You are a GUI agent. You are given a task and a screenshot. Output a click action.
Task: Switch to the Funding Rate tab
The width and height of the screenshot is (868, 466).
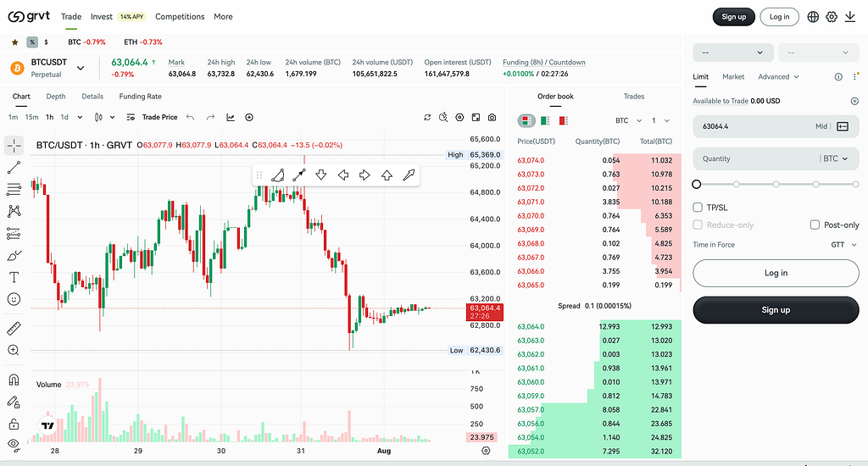pyautogui.click(x=140, y=97)
